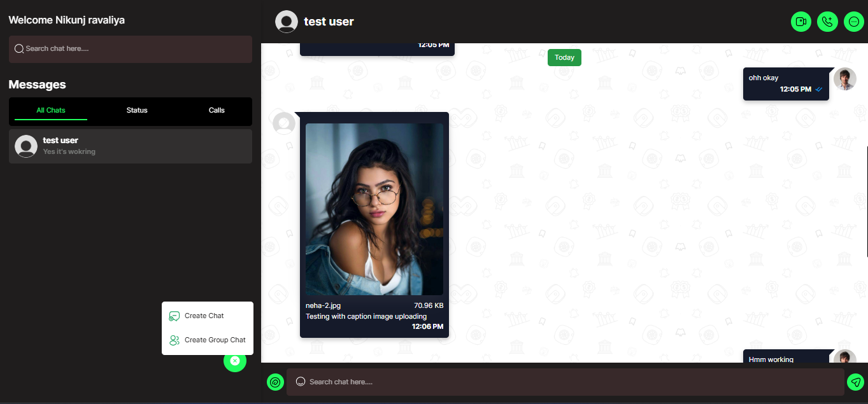Choose Create Group Chat from the menu

(215, 340)
